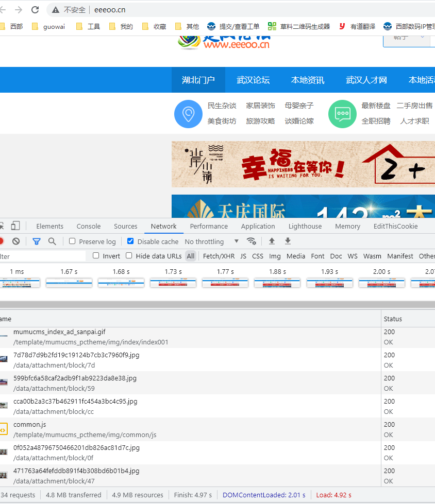Open the Performance tab in DevTools

coord(209,226)
